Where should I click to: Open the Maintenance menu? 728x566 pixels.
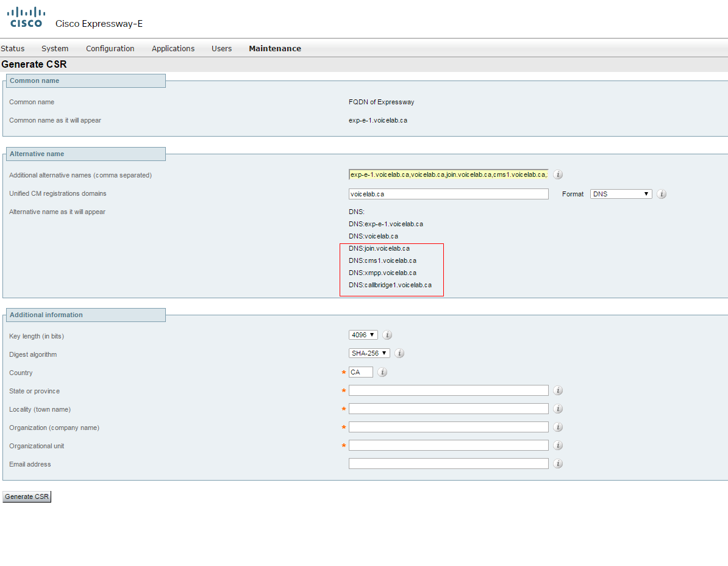tap(275, 48)
